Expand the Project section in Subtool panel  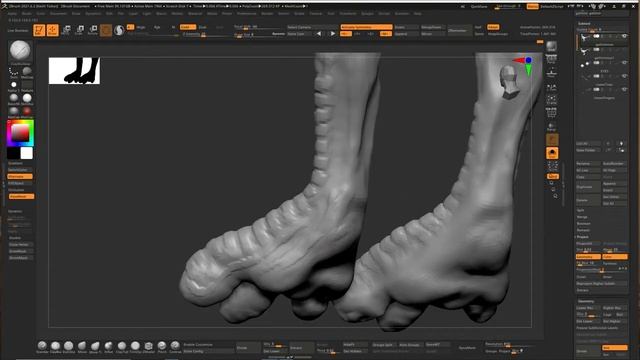[x=583, y=237]
